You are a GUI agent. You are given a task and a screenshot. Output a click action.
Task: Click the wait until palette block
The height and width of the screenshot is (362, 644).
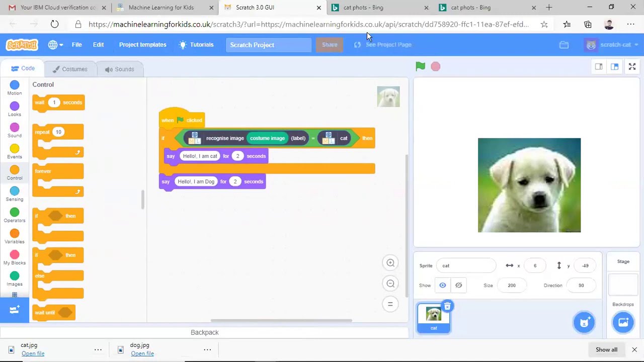(x=54, y=313)
